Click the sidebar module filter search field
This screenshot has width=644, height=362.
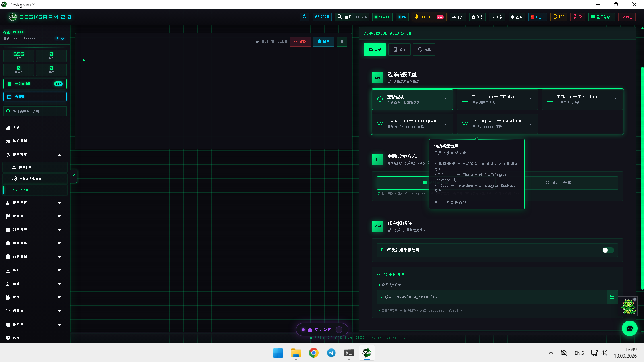click(x=35, y=111)
